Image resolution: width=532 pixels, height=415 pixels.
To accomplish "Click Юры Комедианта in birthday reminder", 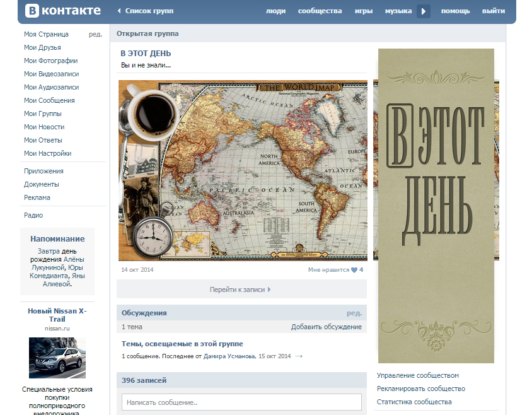I will coord(57,272).
